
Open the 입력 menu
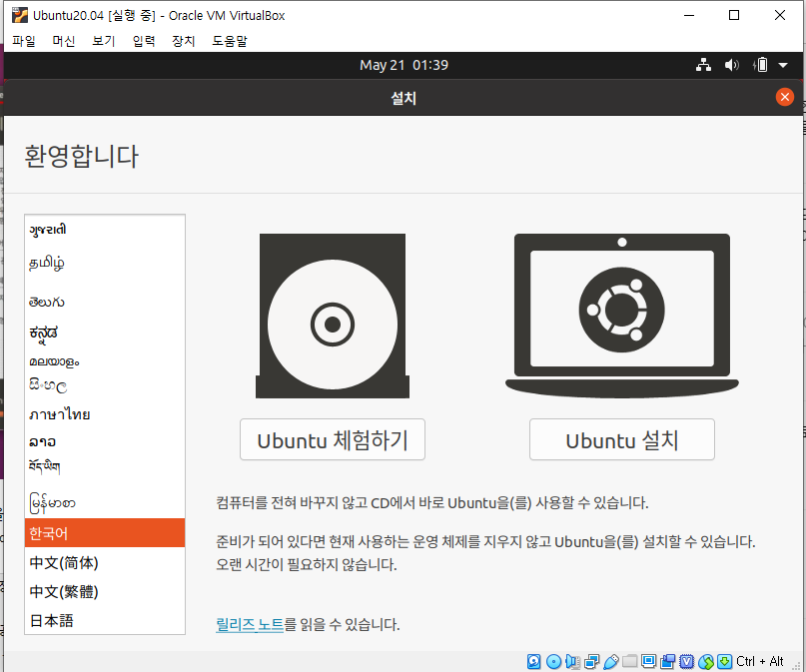[144, 41]
